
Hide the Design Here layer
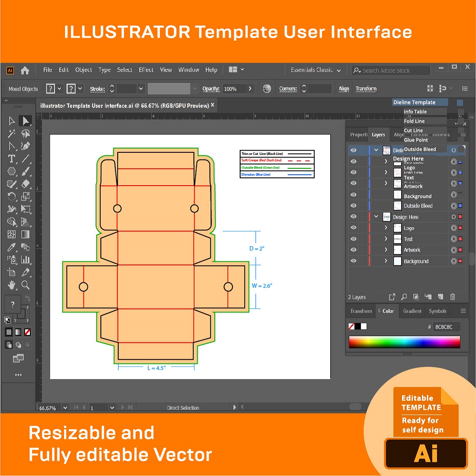click(354, 217)
